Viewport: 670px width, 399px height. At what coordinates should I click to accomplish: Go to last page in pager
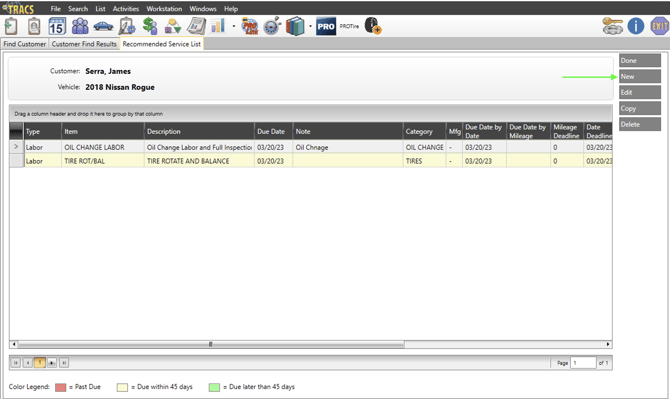(64, 363)
